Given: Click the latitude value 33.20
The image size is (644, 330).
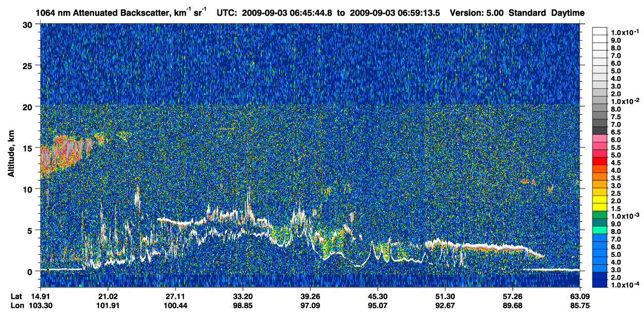Looking at the screenshot, I should click(x=243, y=296).
